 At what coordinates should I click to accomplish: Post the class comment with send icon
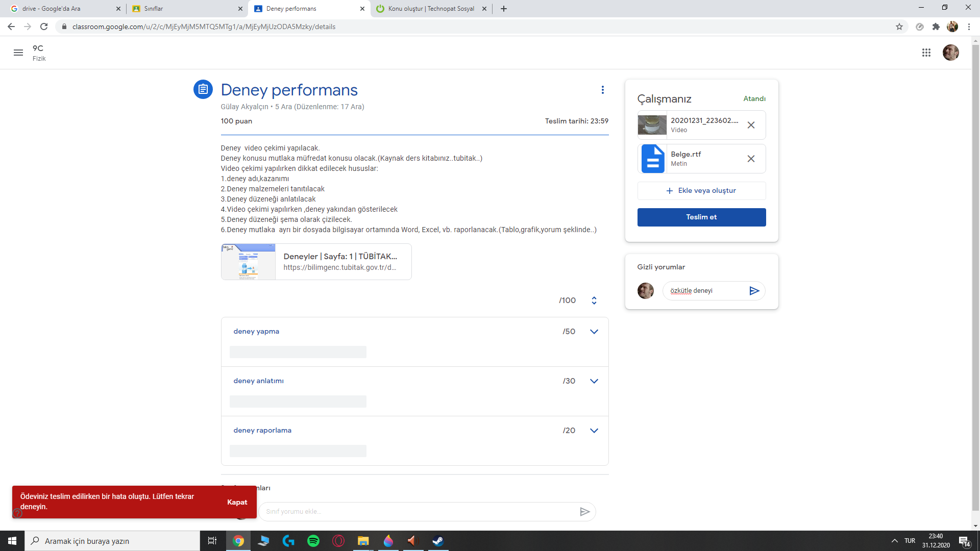pyautogui.click(x=584, y=512)
